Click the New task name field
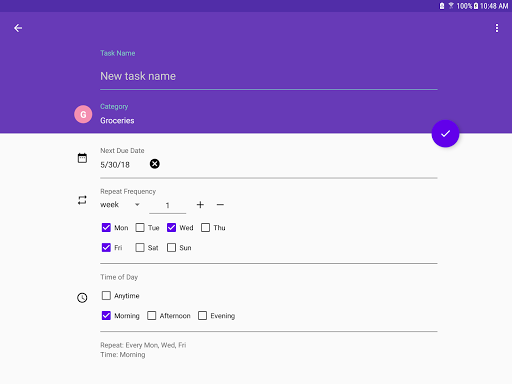512x384 pixels. [x=269, y=76]
